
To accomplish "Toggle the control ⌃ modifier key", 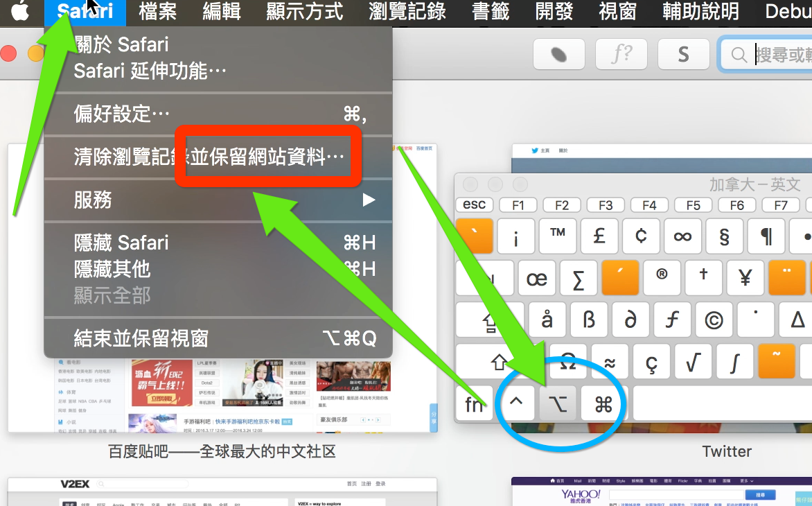I will pyautogui.click(x=515, y=404).
